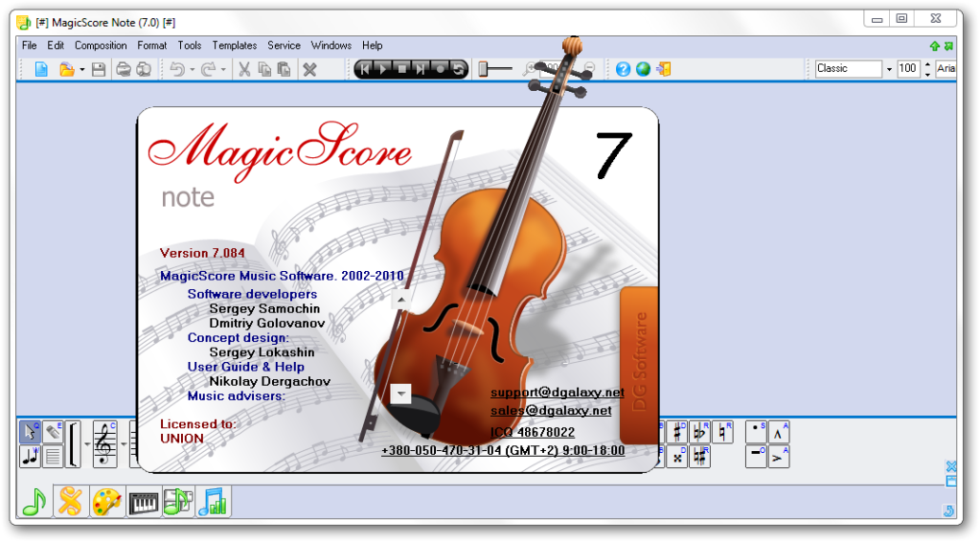Increase the 100 value with up stepper
980x542 pixels.
pos(927,64)
